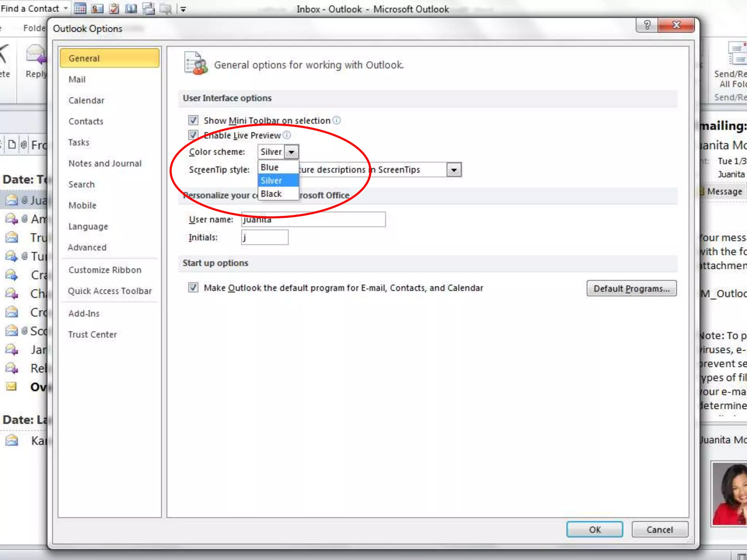This screenshot has width=747, height=560.
Task: Click the Address Book icon in toolbar
Action: click(x=131, y=8)
